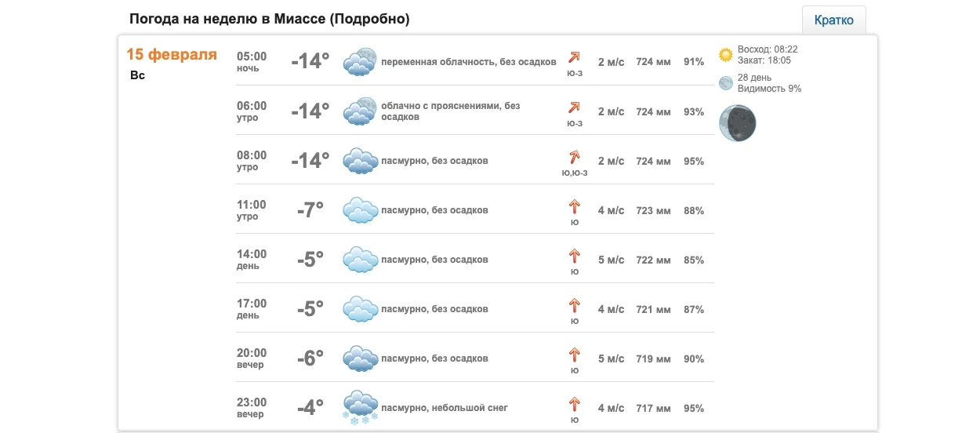This screenshot has width=980, height=433.
Task: Click the page title Погода на неделю в Миассе
Action: tap(269, 18)
